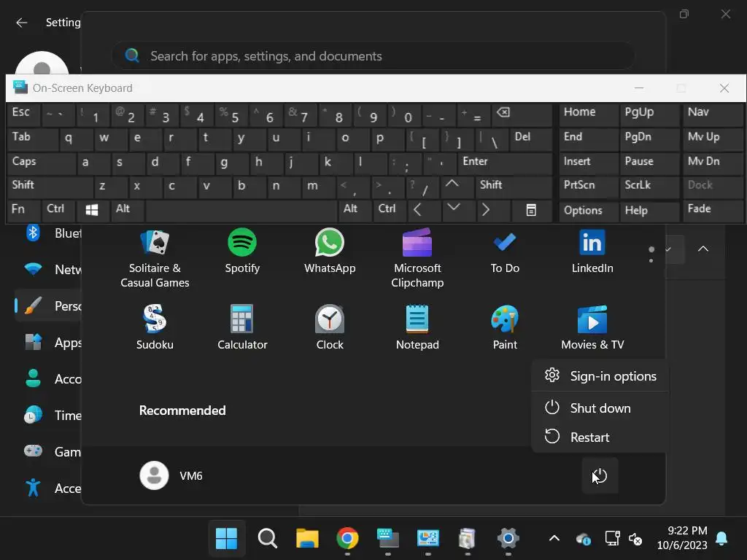Image resolution: width=747 pixels, height=560 pixels.
Task: Open Calculator app
Action: click(242, 327)
